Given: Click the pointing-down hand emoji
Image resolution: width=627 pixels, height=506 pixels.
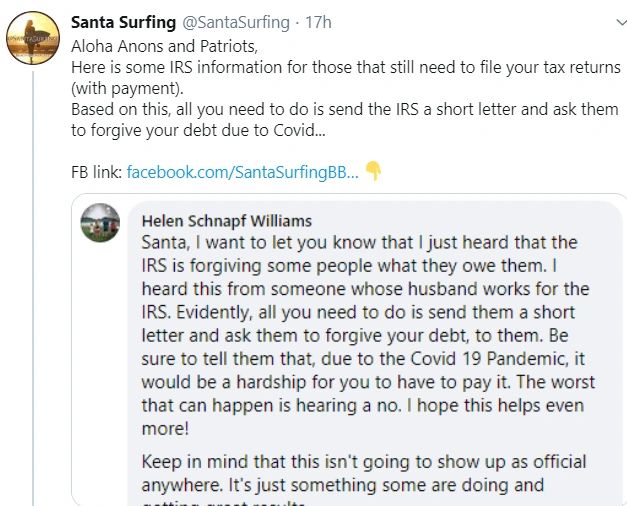Looking at the screenshot, I should pos(374,171).
